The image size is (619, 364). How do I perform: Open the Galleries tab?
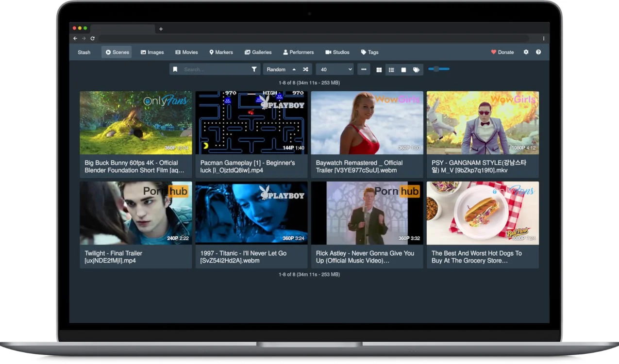point(258,52)
